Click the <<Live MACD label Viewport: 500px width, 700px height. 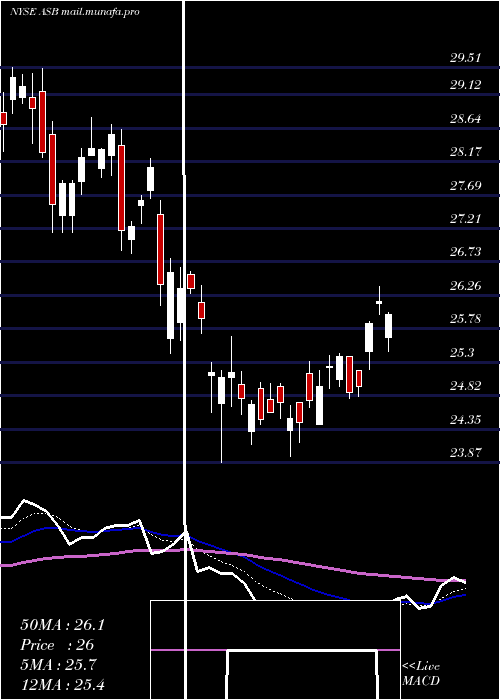click(421, 674)
